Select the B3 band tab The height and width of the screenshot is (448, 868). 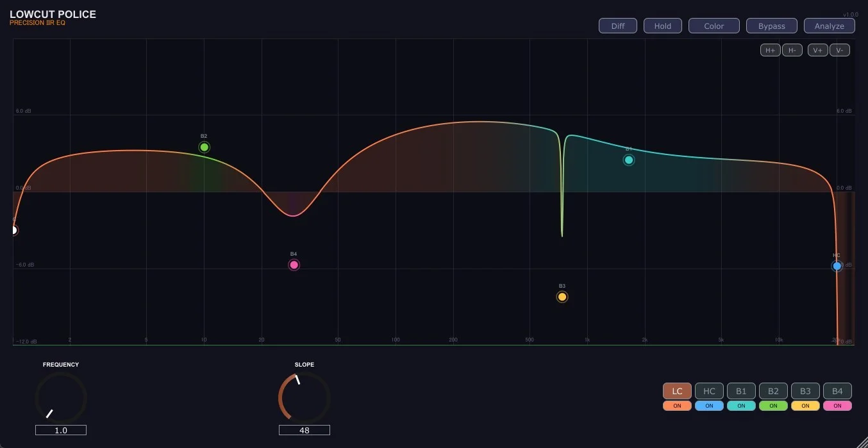806,391
